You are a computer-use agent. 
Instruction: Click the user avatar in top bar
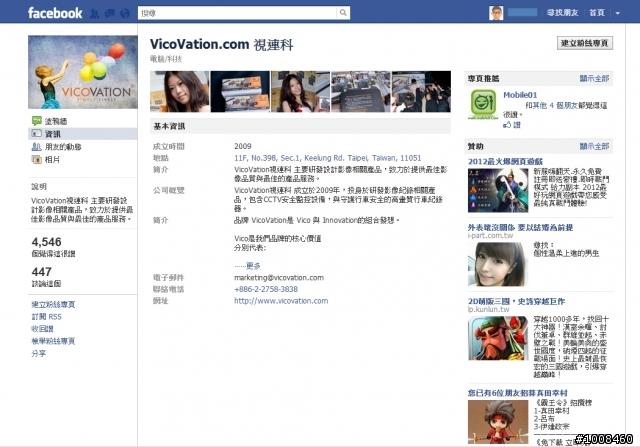click(x=496, y=13)
